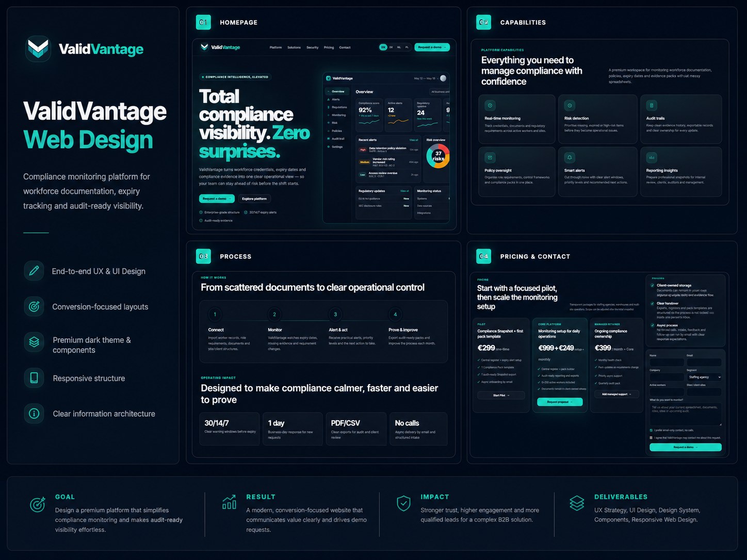Open the Pricing nav item

pos(329,47)
